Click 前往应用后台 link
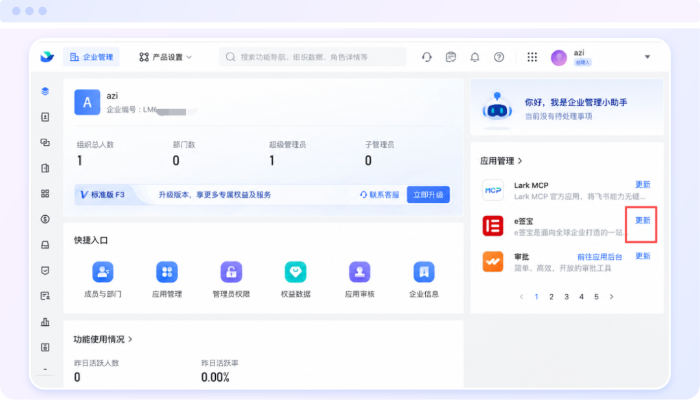Viewport: 700px width, 405px height. pos(600,257)
